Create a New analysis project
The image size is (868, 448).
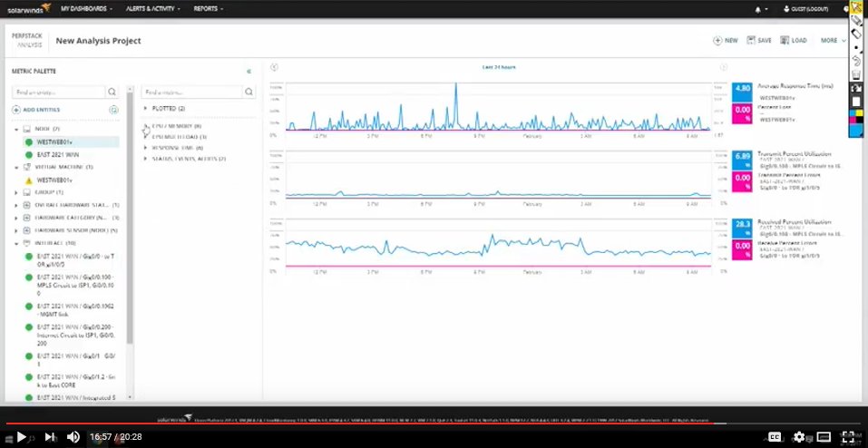tap(726, 41)
